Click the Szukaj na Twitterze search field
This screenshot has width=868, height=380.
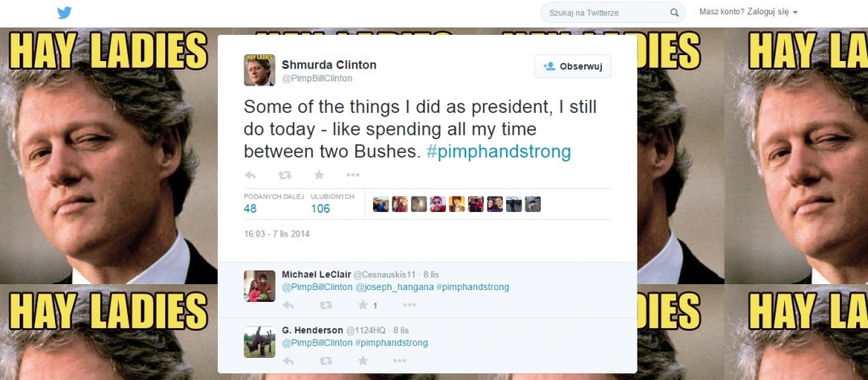[605, 13]
